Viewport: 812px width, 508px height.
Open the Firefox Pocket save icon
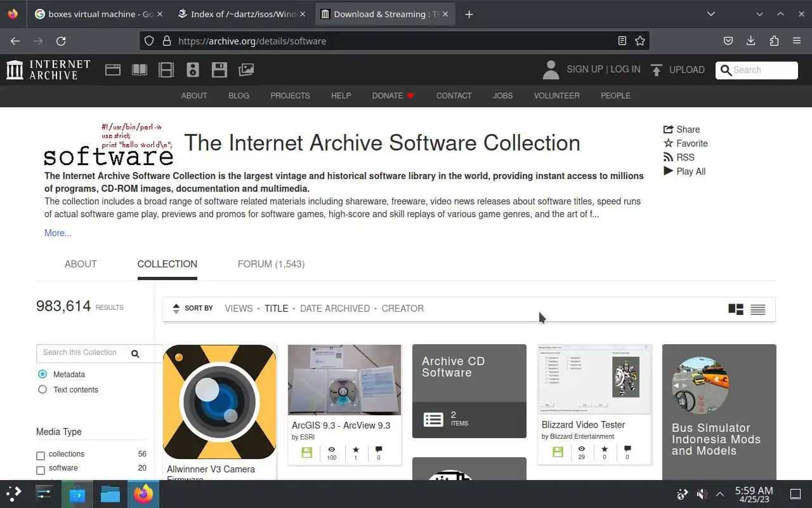[728, 41]
